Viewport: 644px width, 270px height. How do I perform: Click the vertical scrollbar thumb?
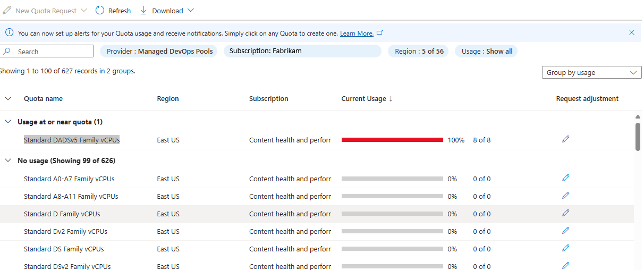(638, 137)
